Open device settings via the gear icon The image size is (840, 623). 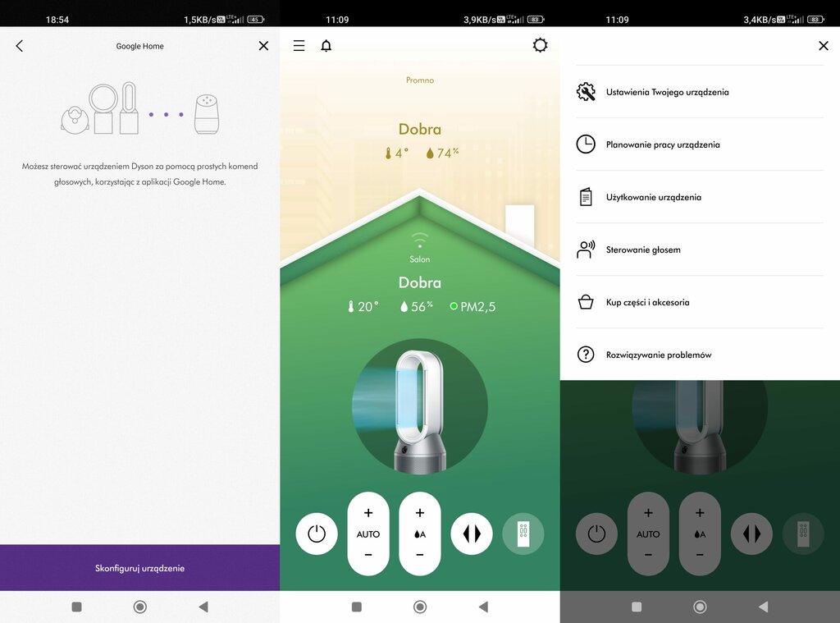(x=540, y=45)
